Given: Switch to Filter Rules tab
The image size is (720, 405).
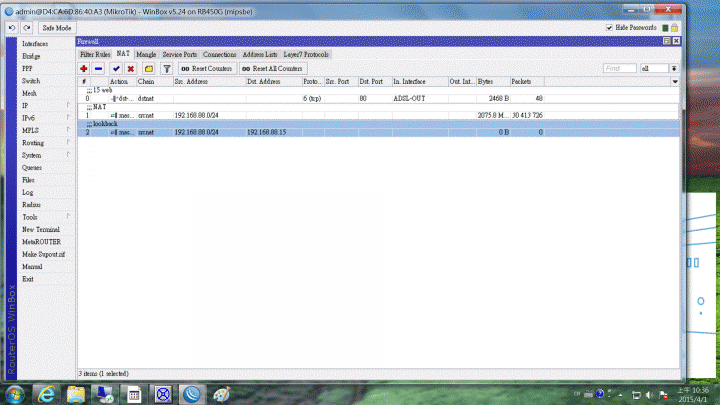Looking at the screenshot, I should pos(95,55).
